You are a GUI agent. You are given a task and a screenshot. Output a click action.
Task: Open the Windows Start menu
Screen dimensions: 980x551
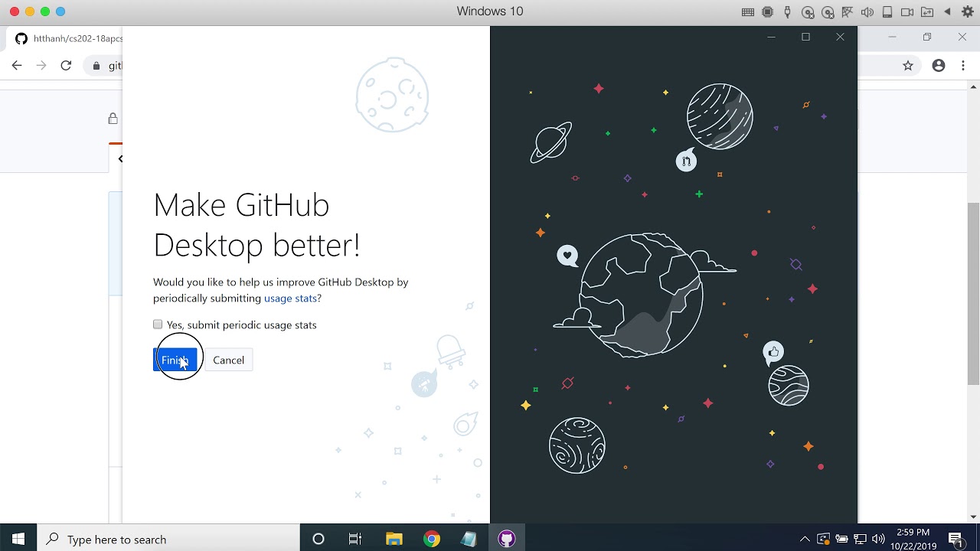(18, 539)
